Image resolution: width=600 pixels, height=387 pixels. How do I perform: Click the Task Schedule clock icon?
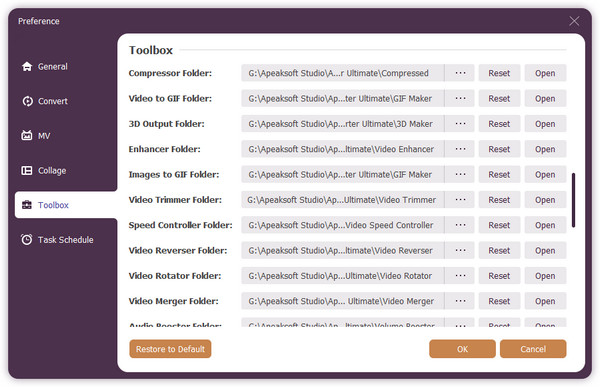(x=27, y=240)
